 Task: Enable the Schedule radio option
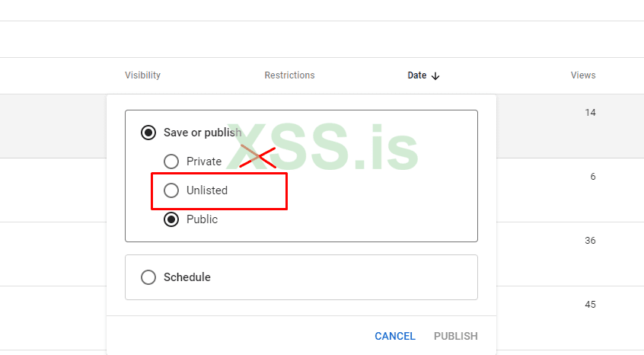(x=148, y=277)
